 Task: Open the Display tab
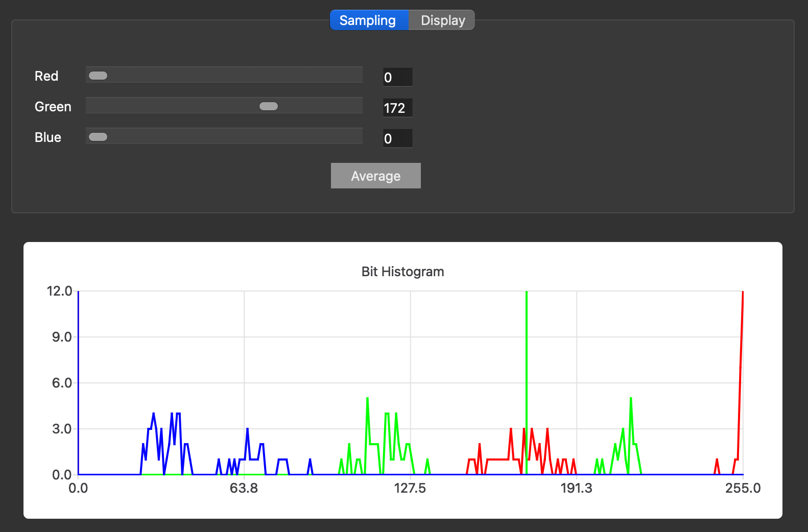442,20
